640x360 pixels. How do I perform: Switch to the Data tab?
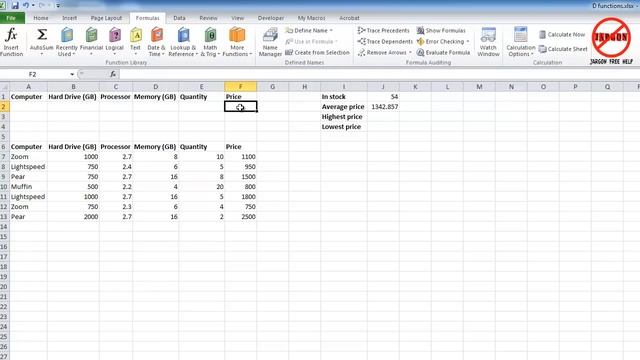(x=179, y=18)
